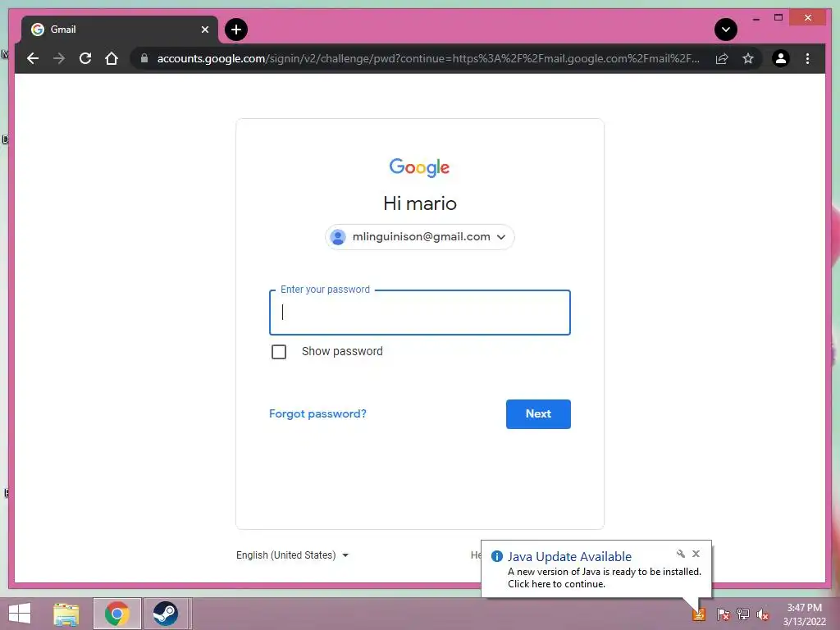Screen dimensions: 840x630
Task: Open Steam from the taskbar
Action: pos(166,614)
